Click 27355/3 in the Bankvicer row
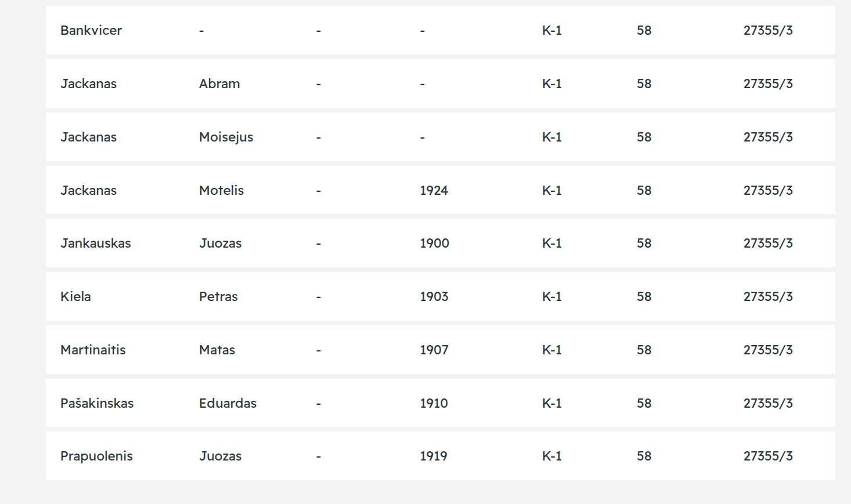Viewport: 851px width, 504px height. point(768,31)
